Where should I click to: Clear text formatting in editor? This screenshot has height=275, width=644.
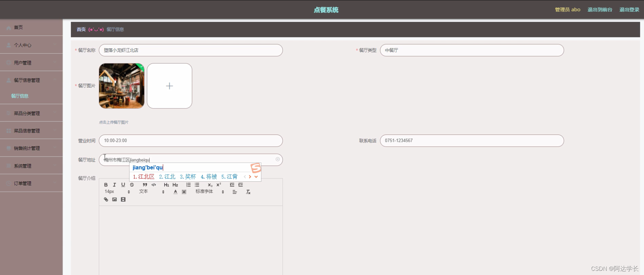pyautogui.click(x=248, y=192)
